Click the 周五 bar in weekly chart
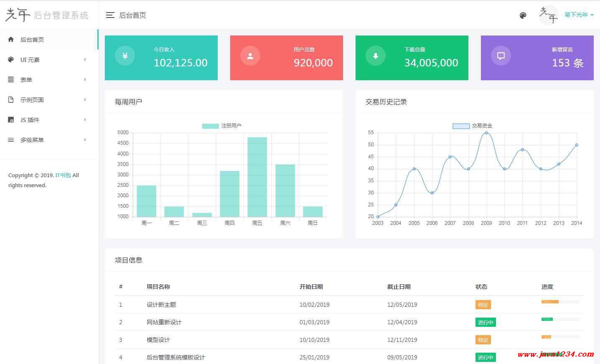This screenshot has width=600, height=364. click(257, 177)
